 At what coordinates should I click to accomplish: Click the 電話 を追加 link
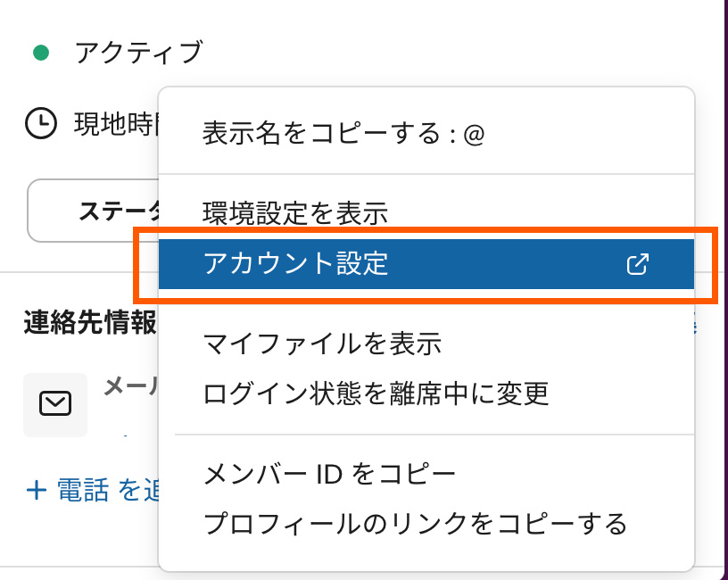[x=107, y=490]
